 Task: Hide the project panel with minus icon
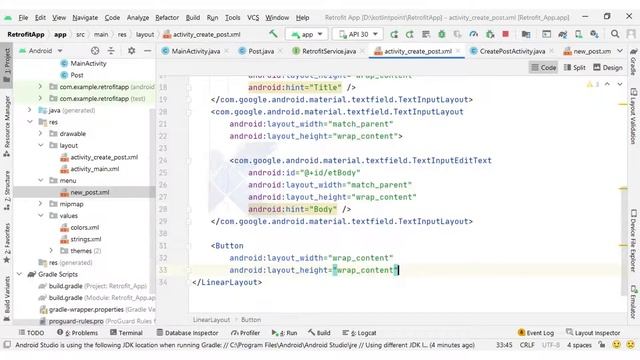click(148, 51)
